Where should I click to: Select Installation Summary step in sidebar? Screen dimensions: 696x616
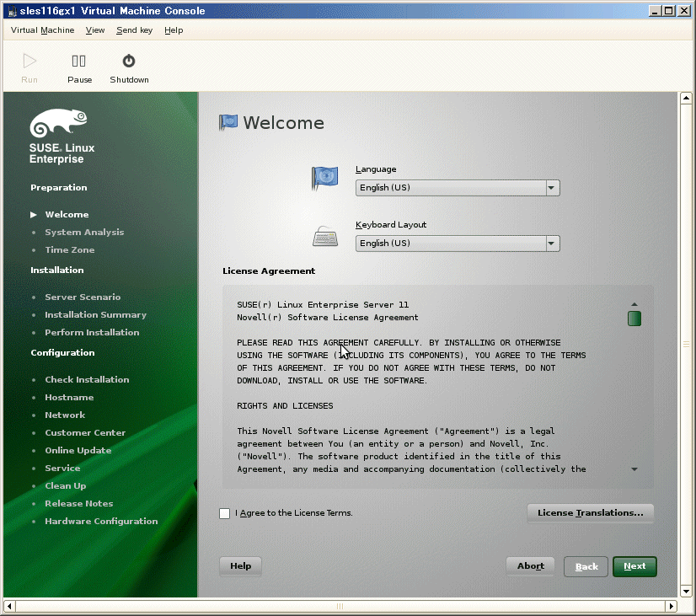point(95,314)
